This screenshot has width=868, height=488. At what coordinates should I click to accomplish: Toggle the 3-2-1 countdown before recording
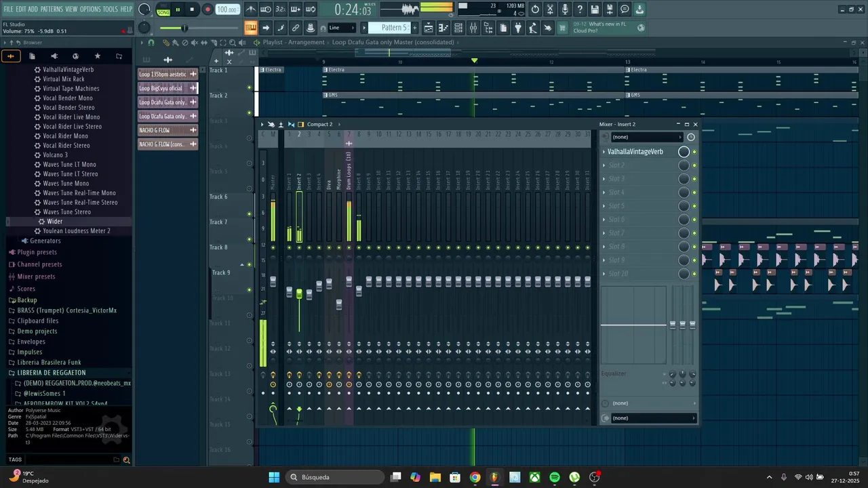coord(281,9)
